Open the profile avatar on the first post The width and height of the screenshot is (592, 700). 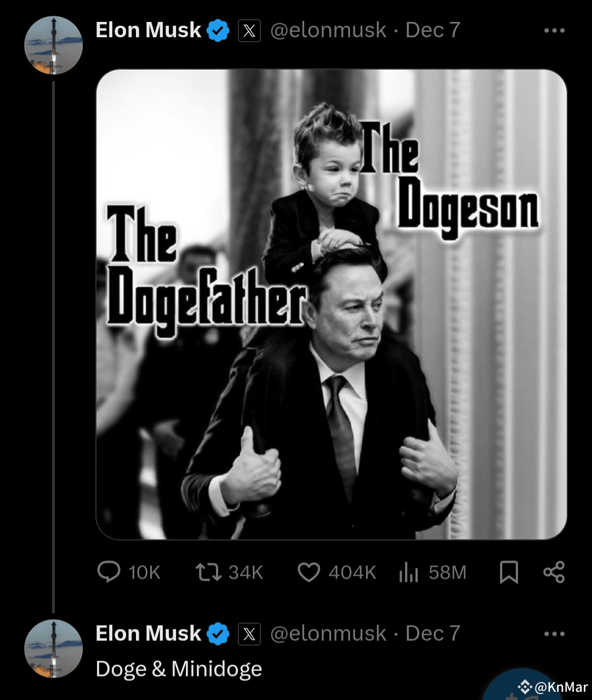click(x=53, y=45)
